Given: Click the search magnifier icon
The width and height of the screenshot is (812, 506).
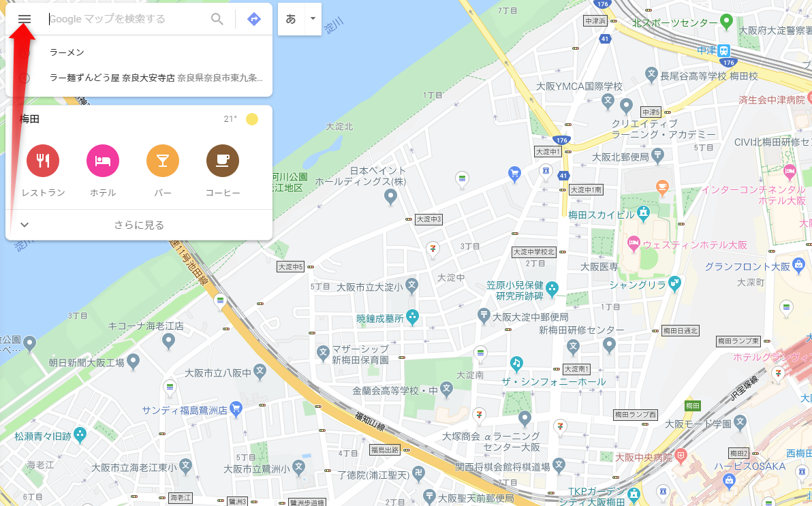Looking at the screenshot, I should pyautogui.click(x=217, y=19).
